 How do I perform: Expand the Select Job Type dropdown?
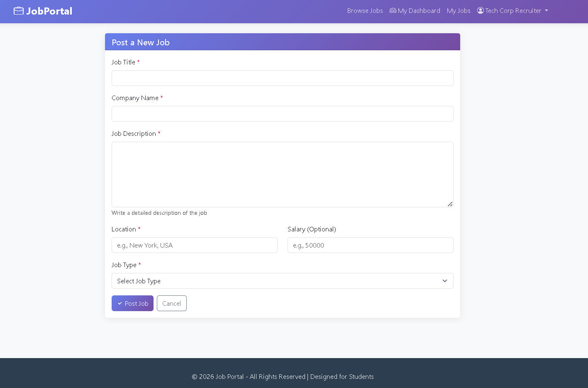coord(283,281)
